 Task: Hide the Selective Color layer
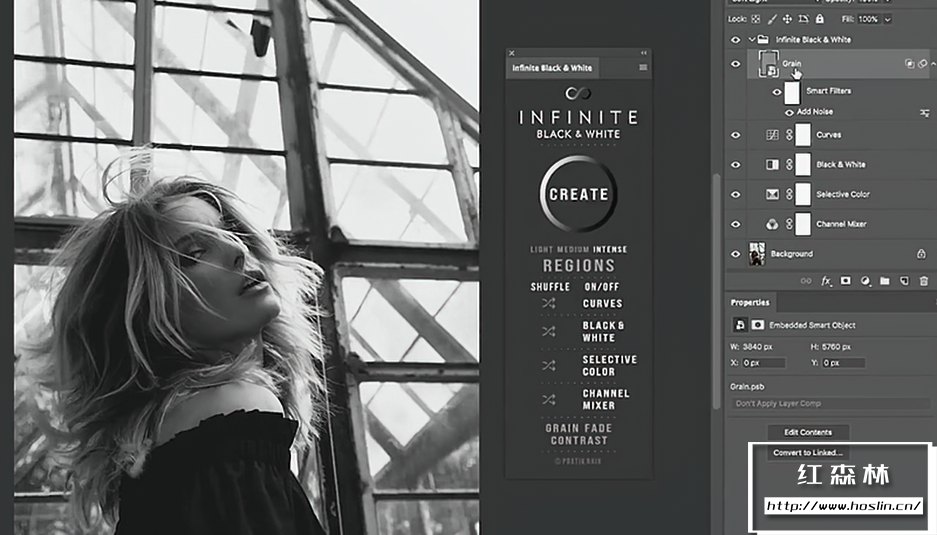point(736,194)
